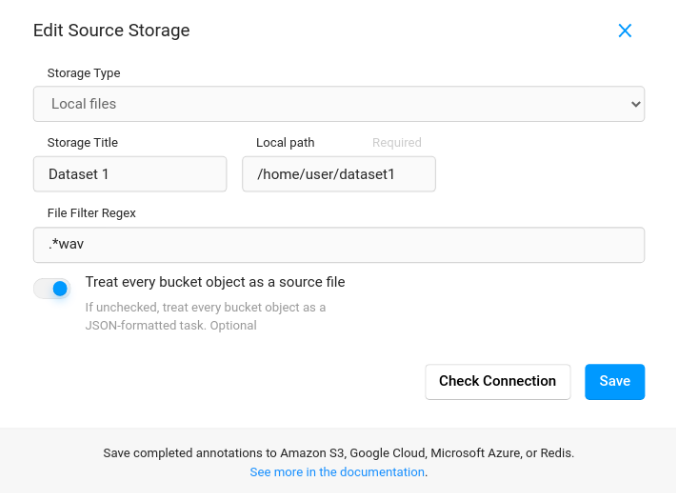Open the Storage Type dropdown

click(338, 104)
